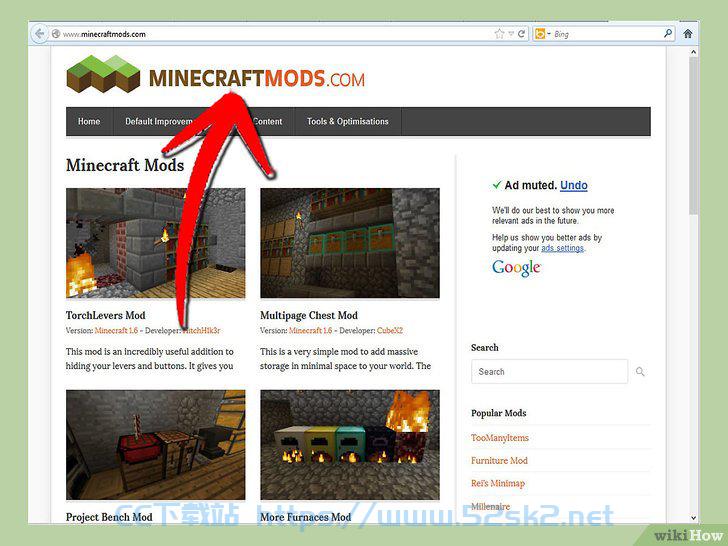Click the Popular Mods sidebar heading
728x546 pixels.
click(499, 413)
